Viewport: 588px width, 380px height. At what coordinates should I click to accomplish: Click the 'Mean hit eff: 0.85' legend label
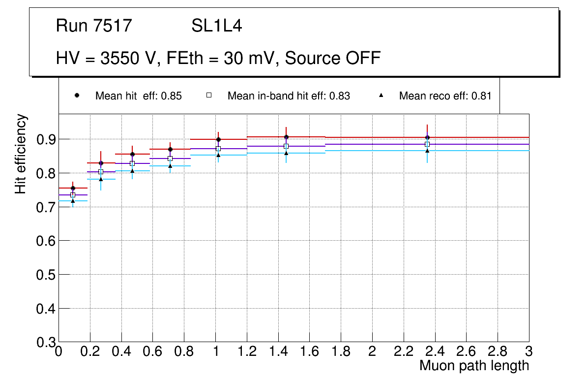pos(138,96)
